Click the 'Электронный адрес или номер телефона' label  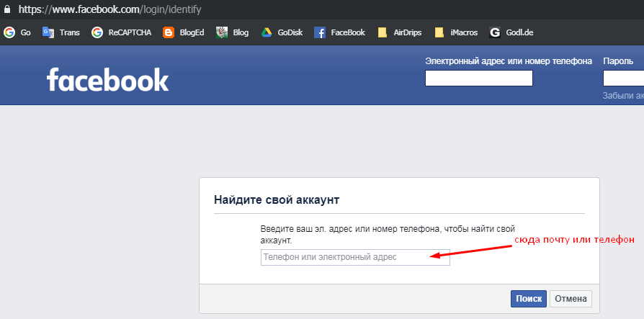(x=509, y=61)
